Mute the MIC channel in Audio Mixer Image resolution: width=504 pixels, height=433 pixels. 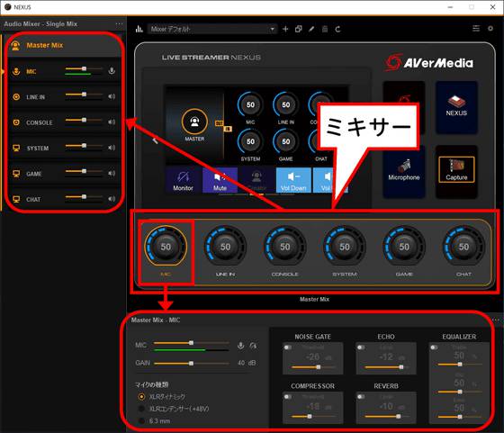(x=112, y=71)
